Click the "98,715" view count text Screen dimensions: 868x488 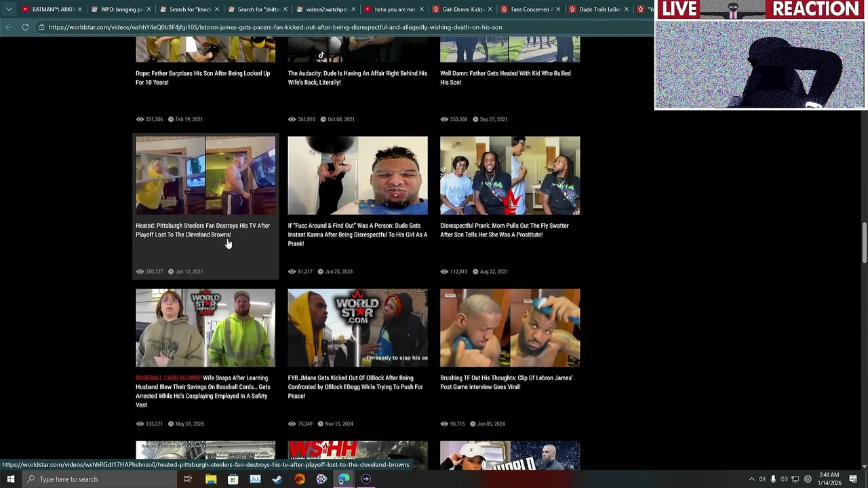click(x=458, y=424)
